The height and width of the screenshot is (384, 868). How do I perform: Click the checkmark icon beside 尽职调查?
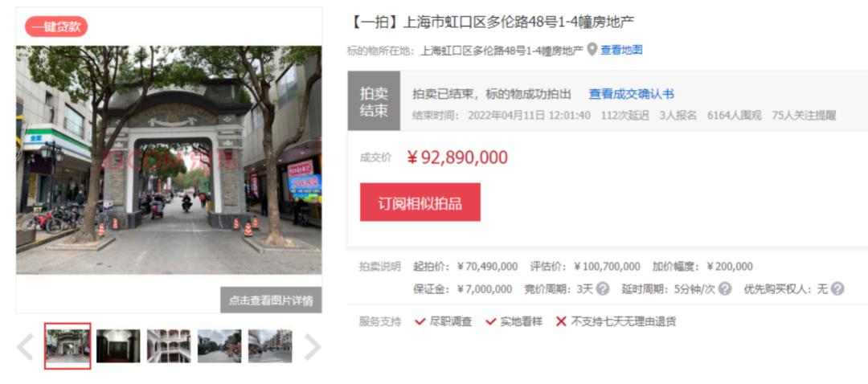pos(420,321)
